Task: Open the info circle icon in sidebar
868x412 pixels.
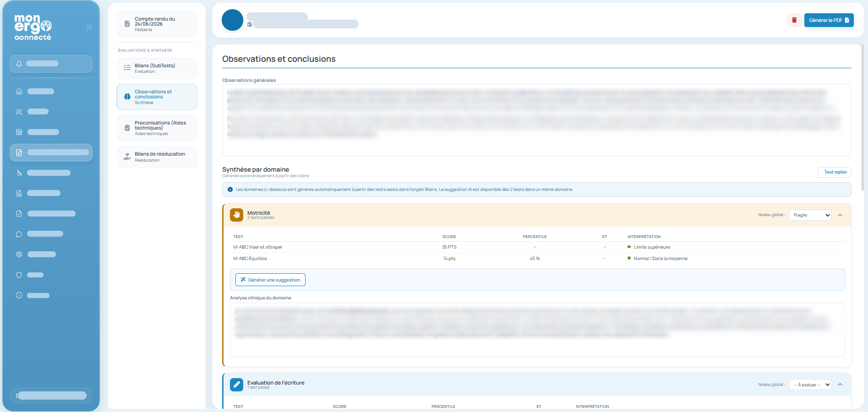Action: 19,295
